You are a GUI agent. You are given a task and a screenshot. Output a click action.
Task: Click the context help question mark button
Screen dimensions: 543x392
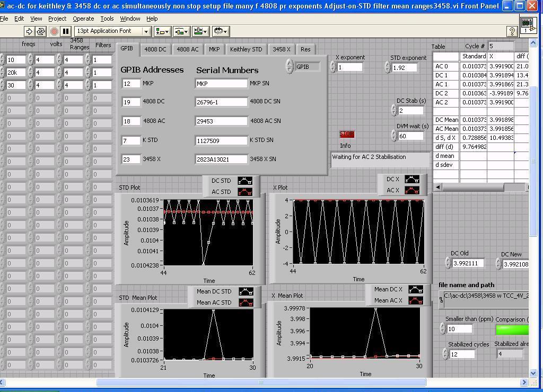click(x=512, y=31)
